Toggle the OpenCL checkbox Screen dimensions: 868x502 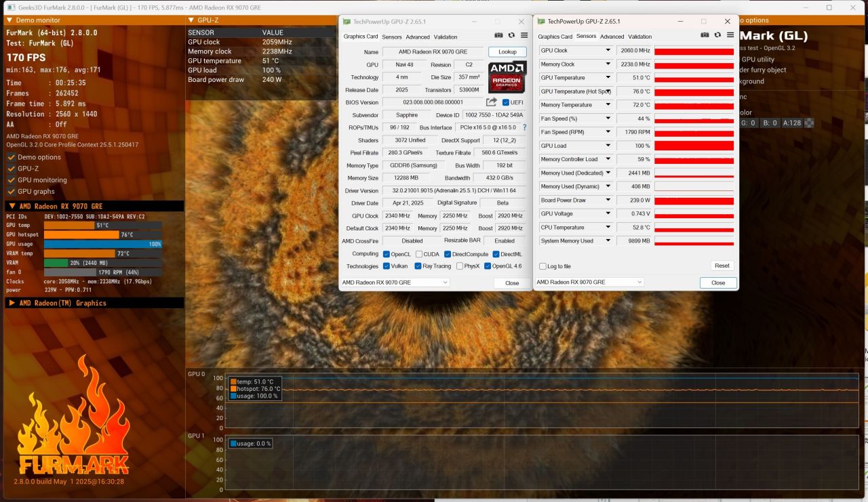[387, 254]
